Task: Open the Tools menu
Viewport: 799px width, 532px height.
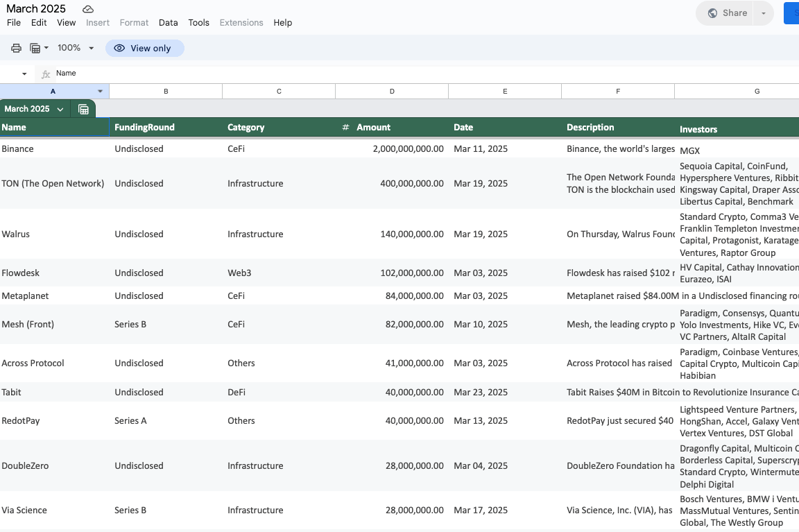Action: point(199,22)
